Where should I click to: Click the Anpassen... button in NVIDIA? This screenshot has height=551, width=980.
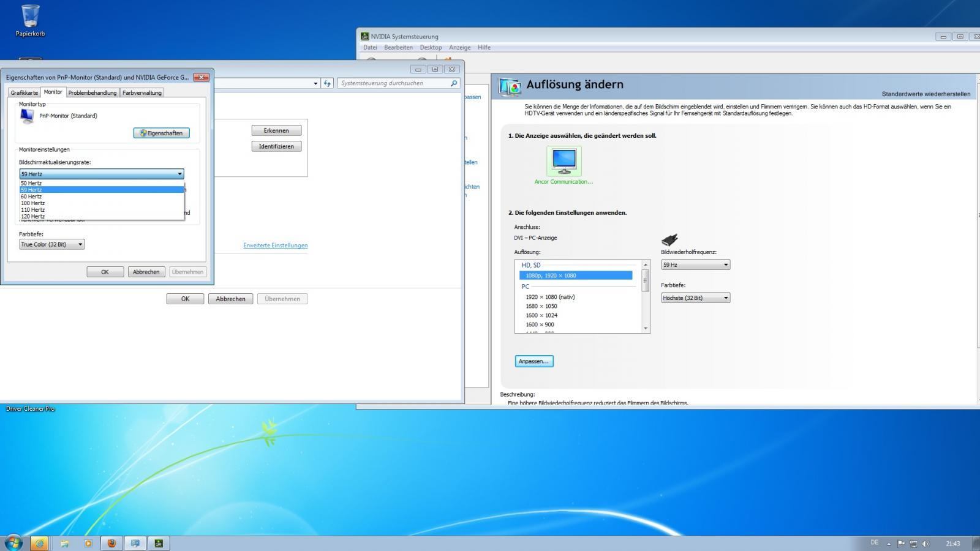tap(534, 361)
